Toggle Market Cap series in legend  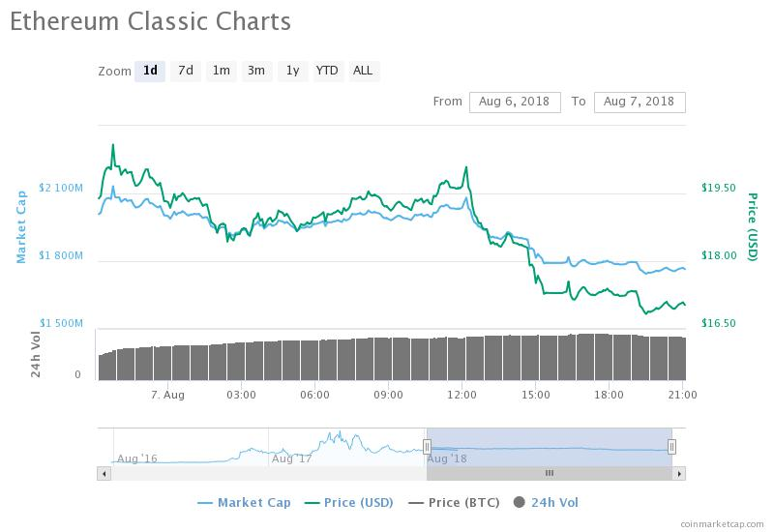[x=244, y=502]
